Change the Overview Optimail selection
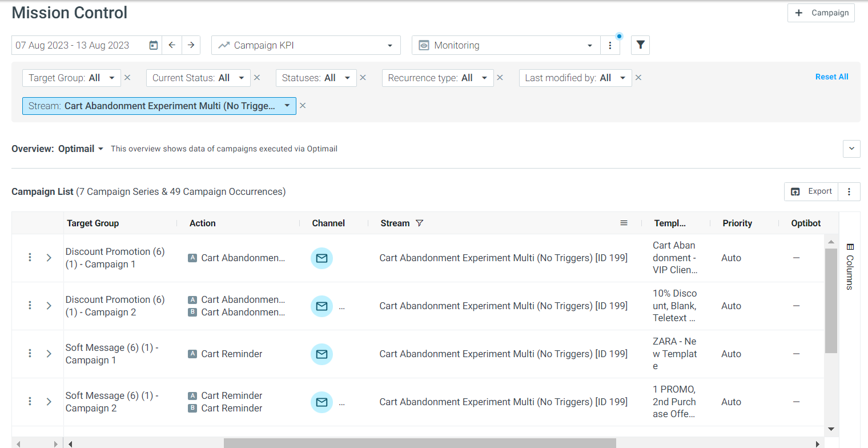The width and height of the screenshot is (868, 448). (x=81, y=149)
